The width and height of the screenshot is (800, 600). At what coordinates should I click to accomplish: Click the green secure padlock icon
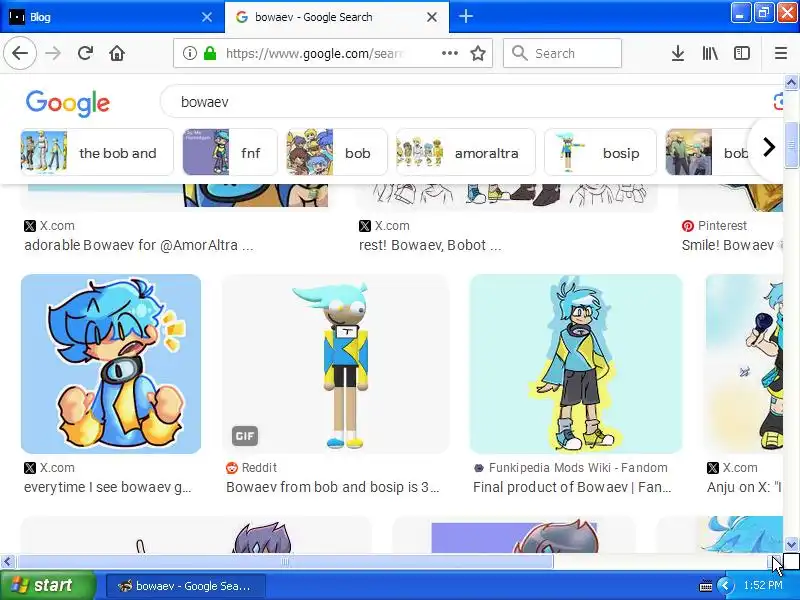[x=210, y=53]
